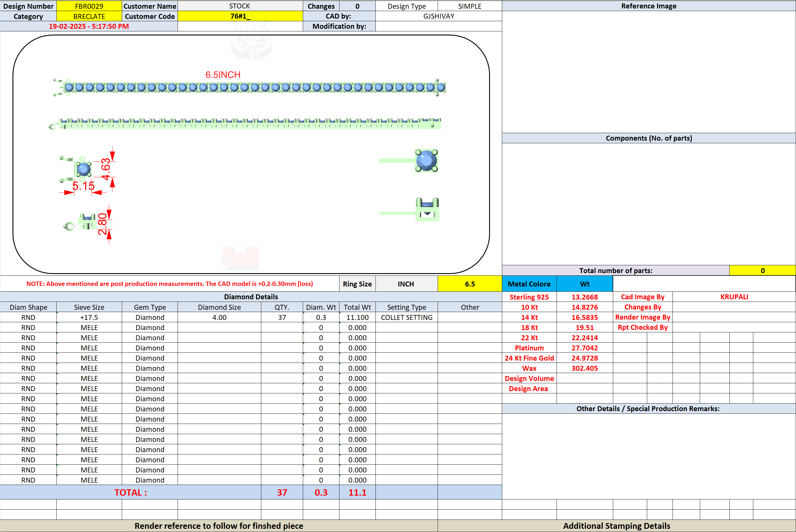The width and height of the screenshot is (796, 532).
Task: Select the customer code cell 76#1_
Action: pyautogui.click(x=240, y=16)
